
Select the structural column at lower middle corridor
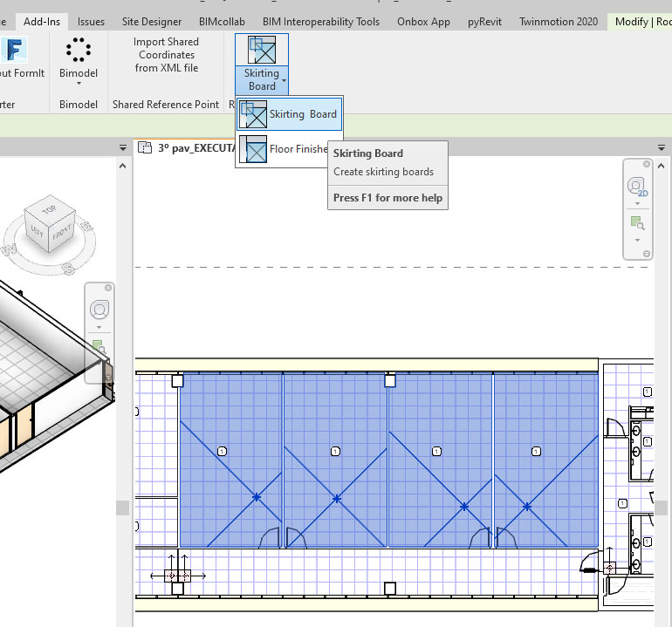tap(390, 589)
